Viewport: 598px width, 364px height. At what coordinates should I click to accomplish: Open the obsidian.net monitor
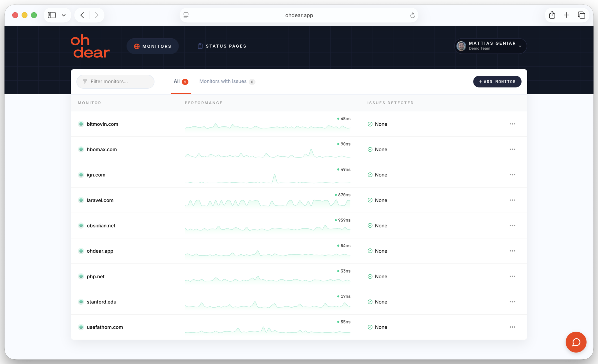[x=101, y=226]
